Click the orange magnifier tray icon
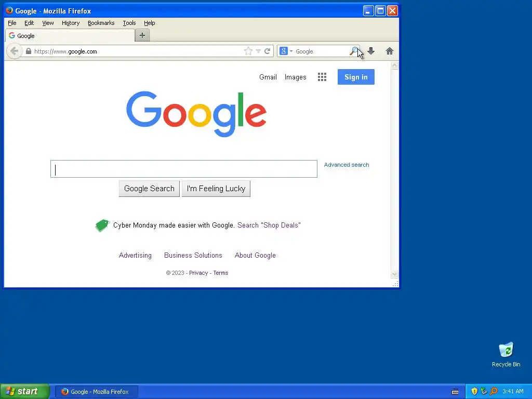Image resolution: width=532 pixels, height=399 pixels. click(x=494, y=392)
